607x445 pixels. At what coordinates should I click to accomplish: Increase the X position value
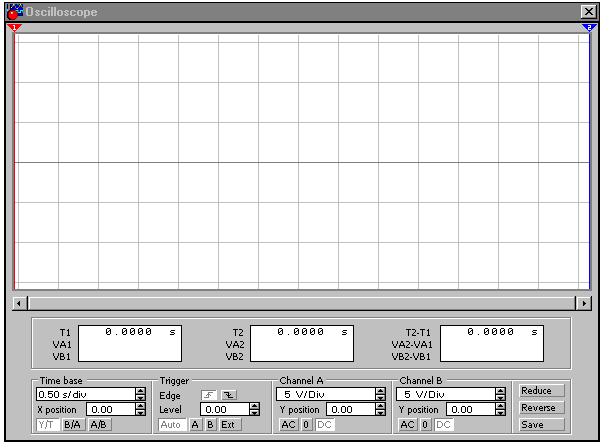(x=141, y=406)
